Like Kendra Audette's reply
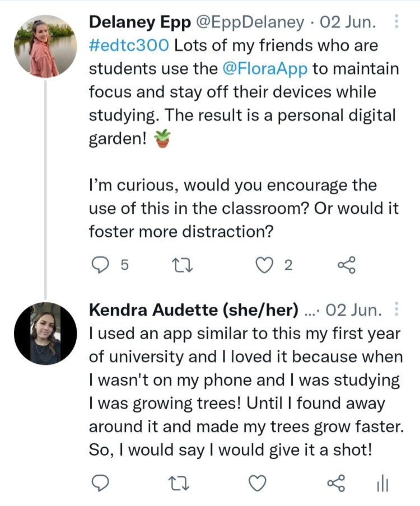This screenshot has width=420, height=506. tap(257, 483)
